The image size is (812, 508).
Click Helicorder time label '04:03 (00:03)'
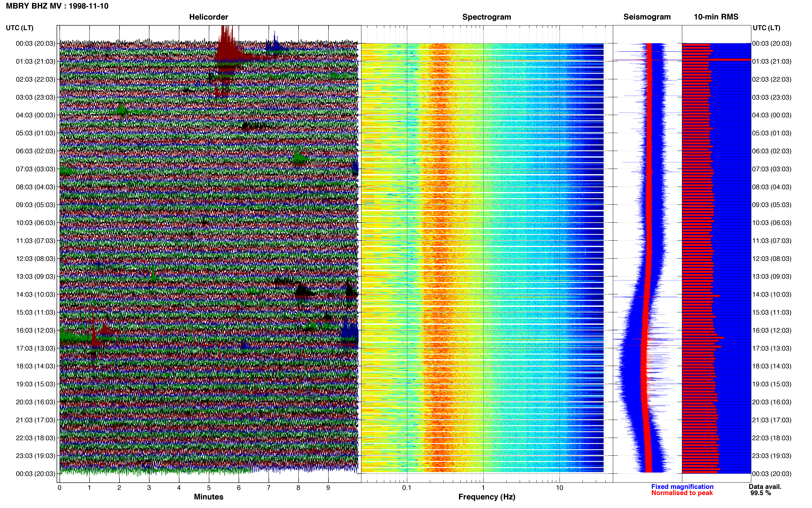36,115
